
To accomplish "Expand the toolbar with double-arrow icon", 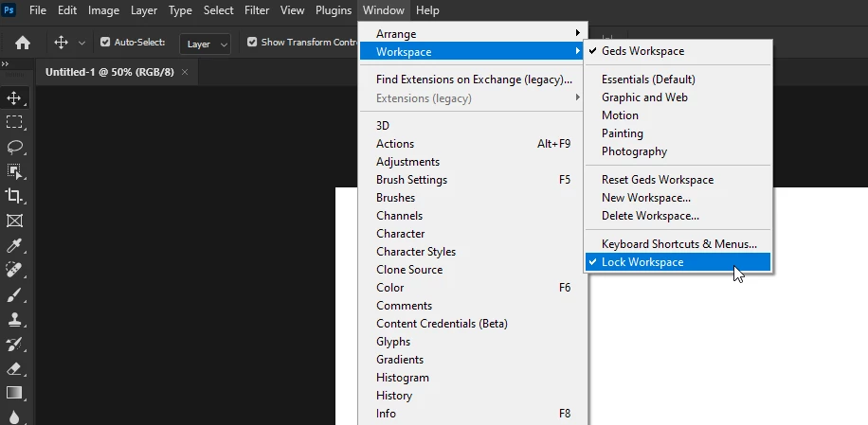I will click(x=5, y=63).
